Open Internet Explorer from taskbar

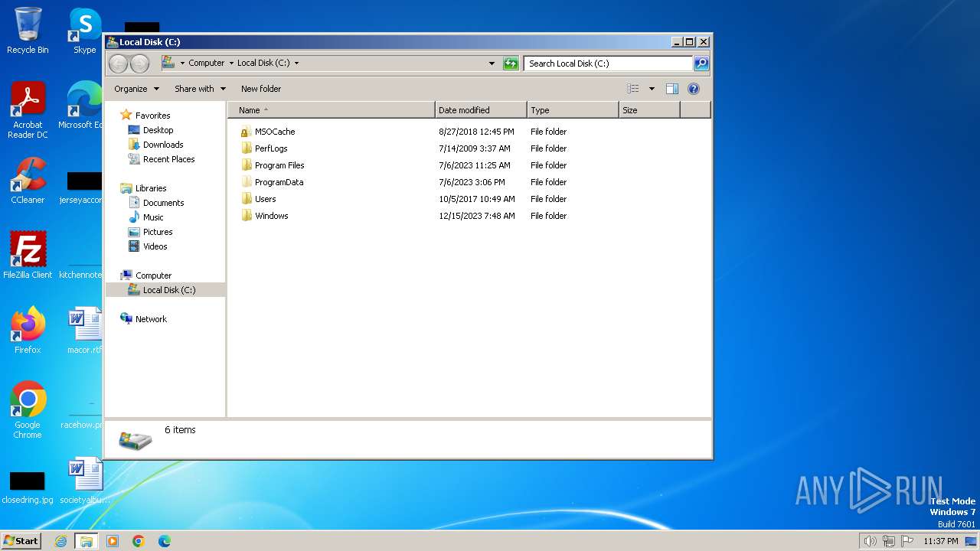tap(60, 541)
